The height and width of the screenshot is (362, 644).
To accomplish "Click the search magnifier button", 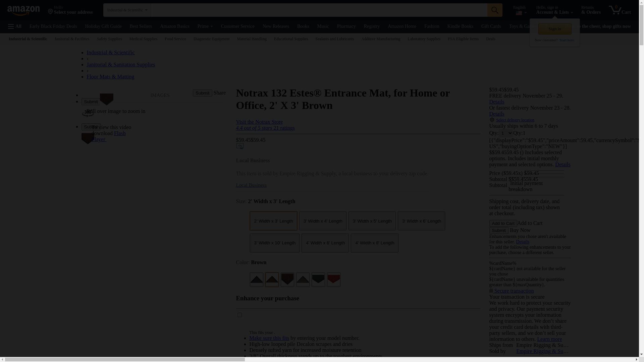I will click(x=495, y=10).
